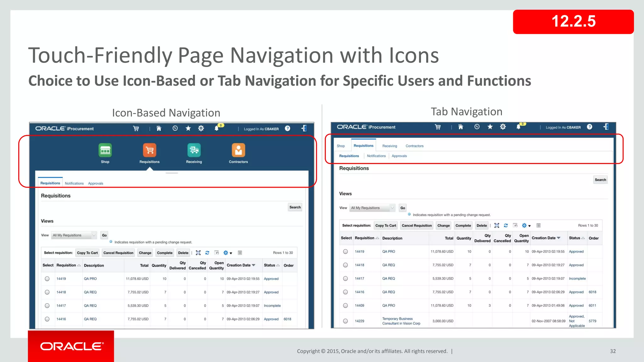The image size is (644, 362).
Task: Go Home in Icon-Based Navigation header
Action: click(159, 128)
